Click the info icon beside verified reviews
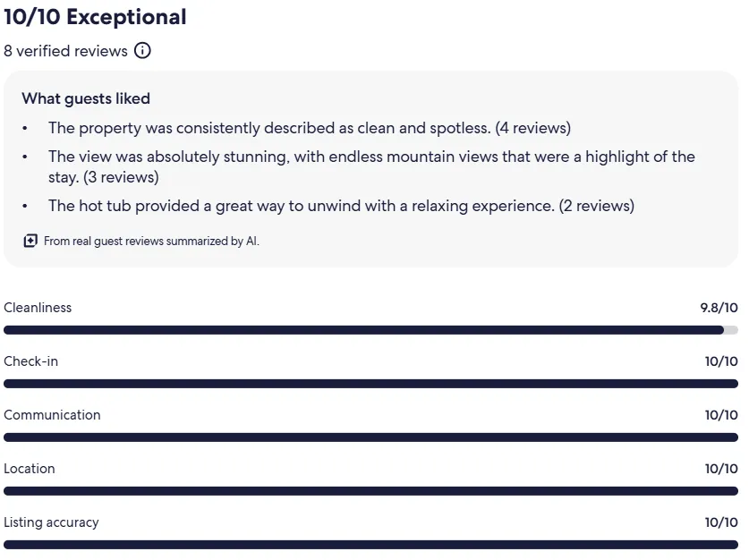The height and width of the screenshot is (560, 749). click(142, 51)
